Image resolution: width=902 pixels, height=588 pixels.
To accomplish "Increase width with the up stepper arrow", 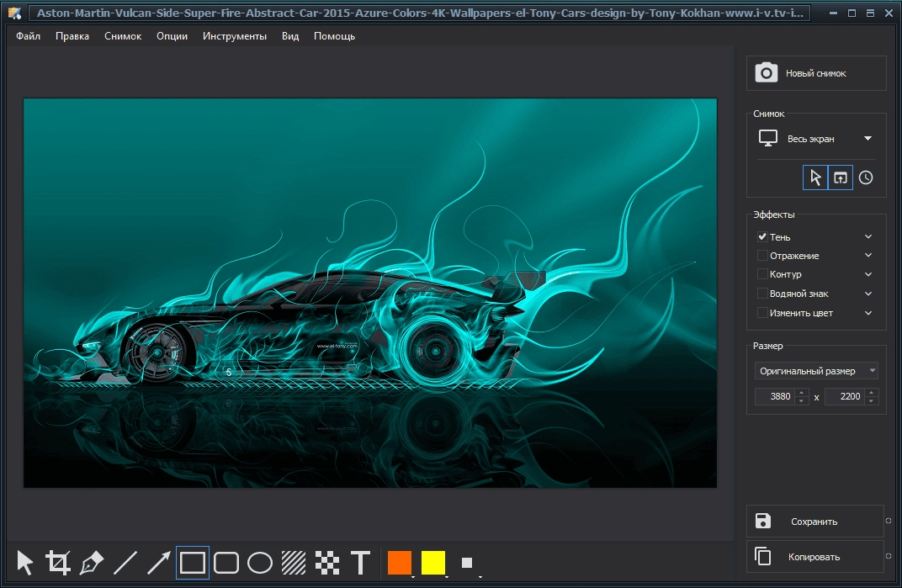I will pyautogui.click(x=801, y=392).
